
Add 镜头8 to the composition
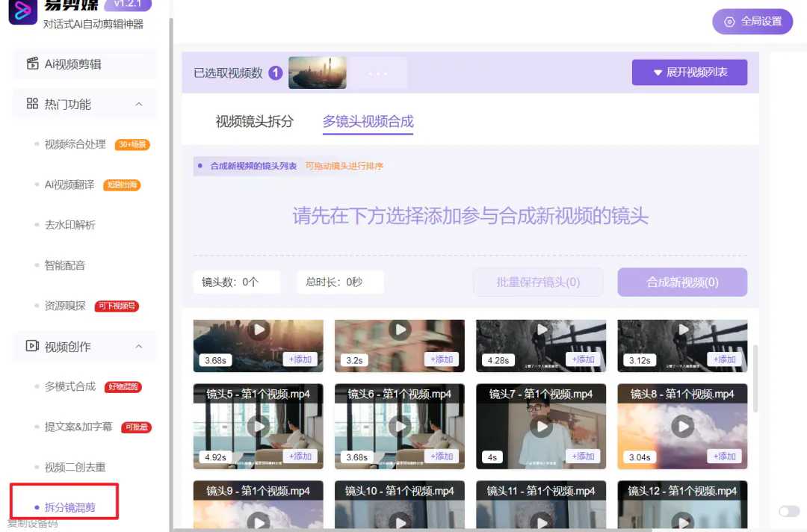pyautogui.click(x=725, y=457)
